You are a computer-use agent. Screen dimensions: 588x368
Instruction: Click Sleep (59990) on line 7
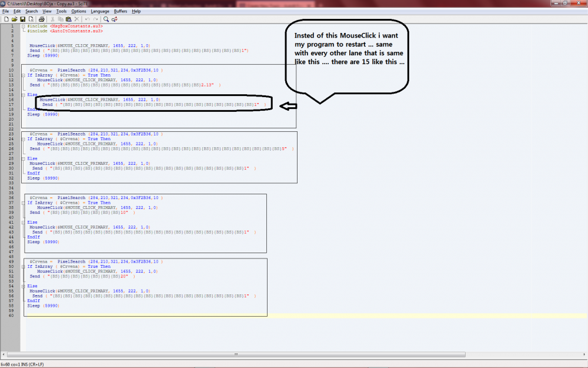pos(43,55)
